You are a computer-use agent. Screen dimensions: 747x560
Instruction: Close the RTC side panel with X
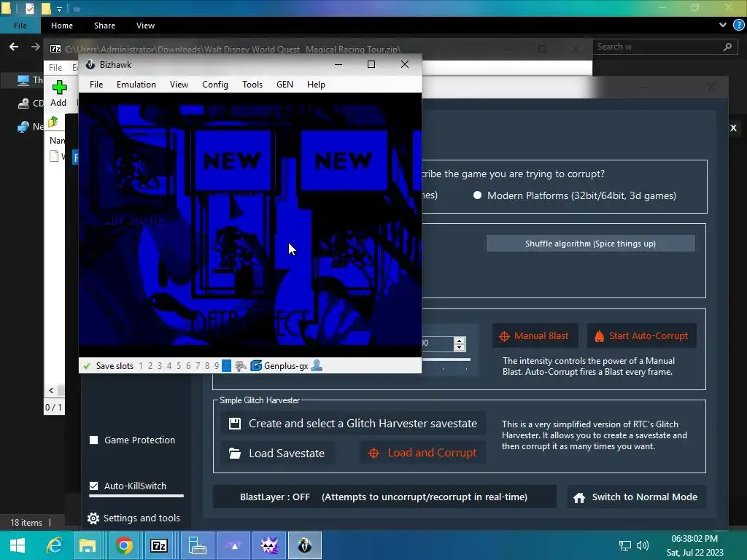click(733, 128)
